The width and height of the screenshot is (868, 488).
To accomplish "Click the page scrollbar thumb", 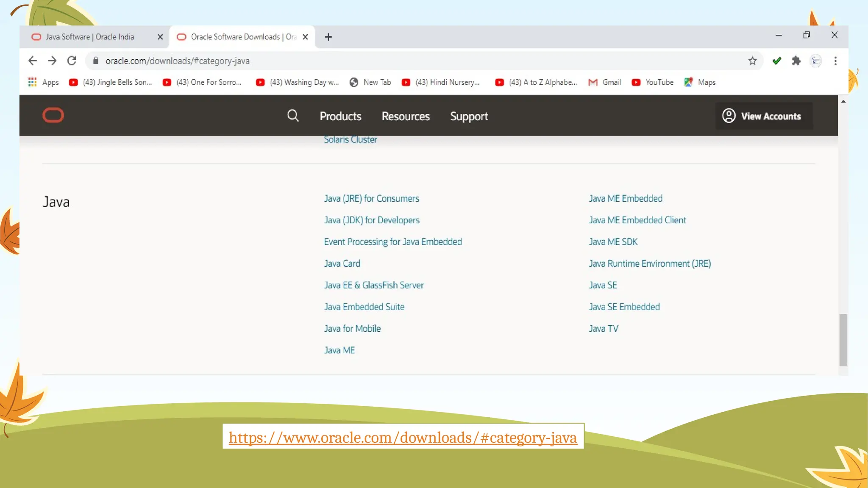I will (843, 340).
